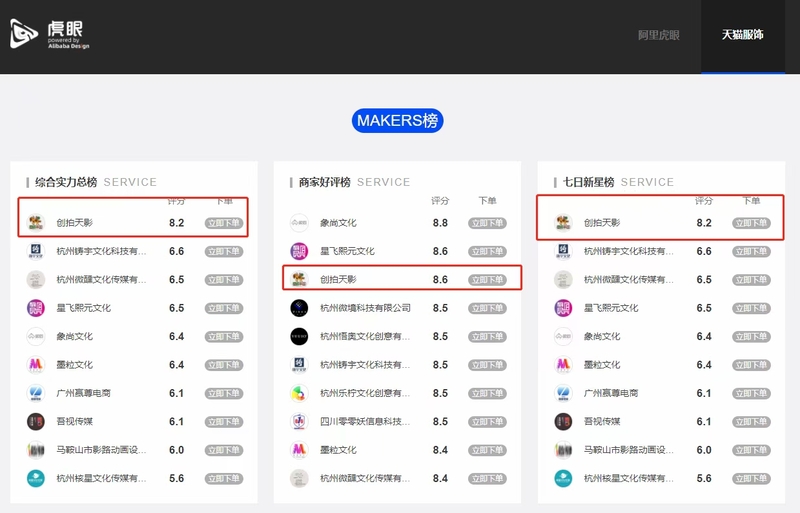The image size is (800, 513).
Task: Click 星飞熙元文化 logo in 七日新星榜
Action: (563, 308)
